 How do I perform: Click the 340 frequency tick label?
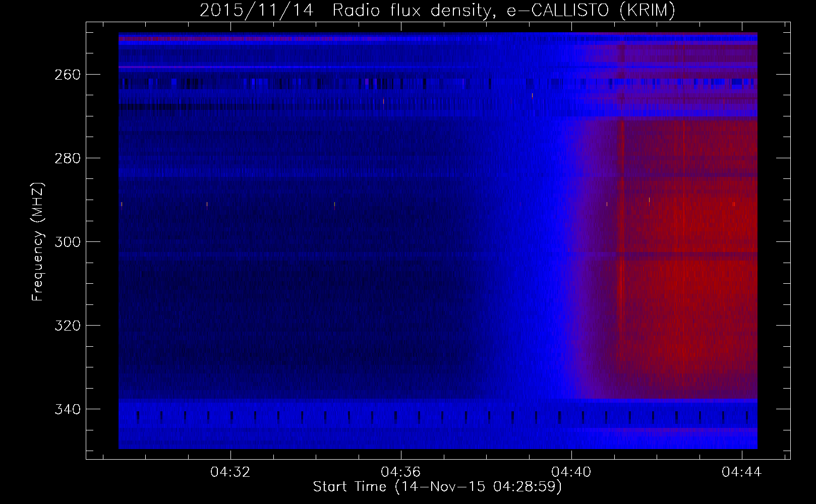67,409
